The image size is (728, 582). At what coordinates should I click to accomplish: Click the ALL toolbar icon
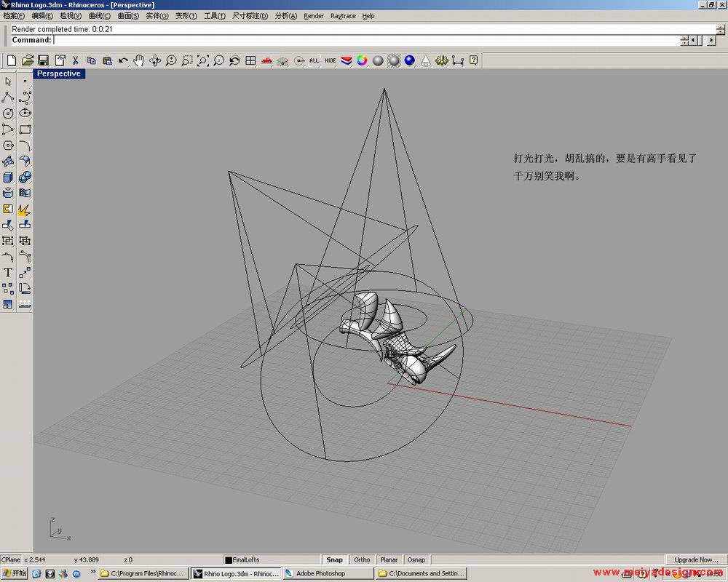[314, 60]
